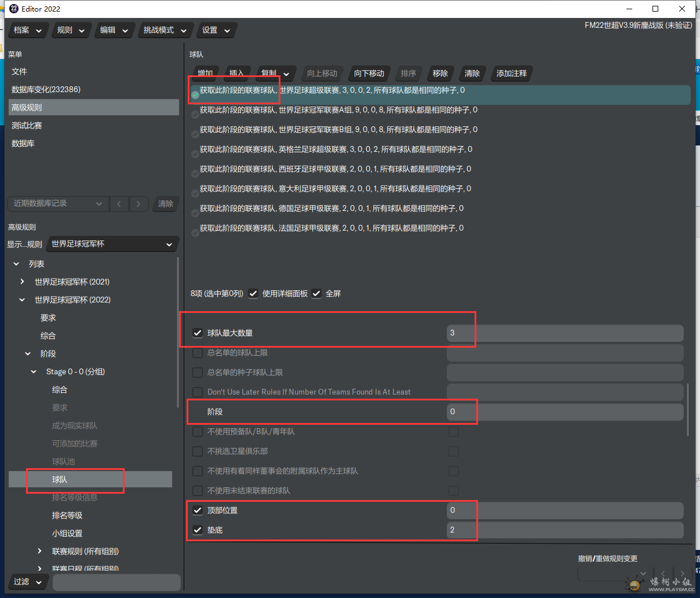Toggle the 使用详细面板 checkbox
Viewport: 700px width, 598px height.
click(x=253, y=293)
